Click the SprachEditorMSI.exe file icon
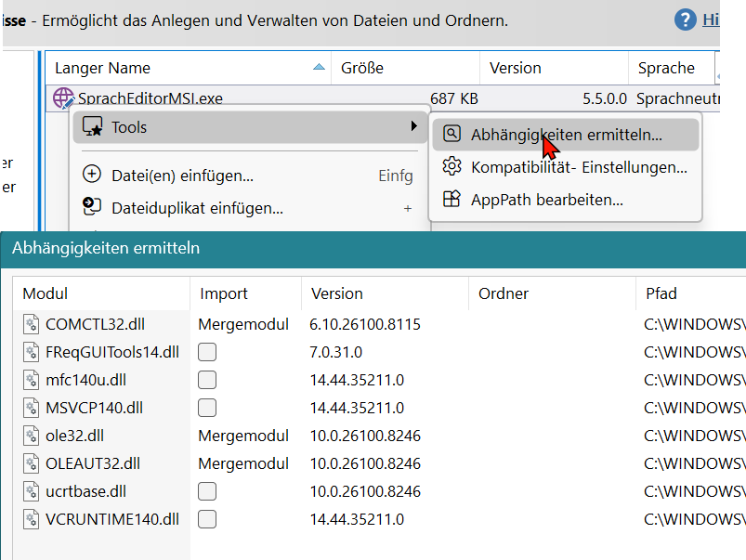746x560 pixels. 63,98
